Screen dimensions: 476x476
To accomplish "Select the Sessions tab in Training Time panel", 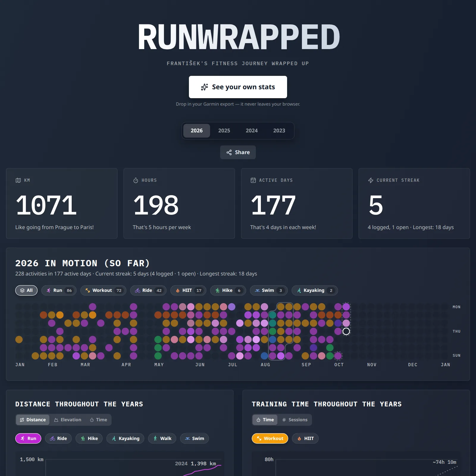I will (x=295, y=420).
